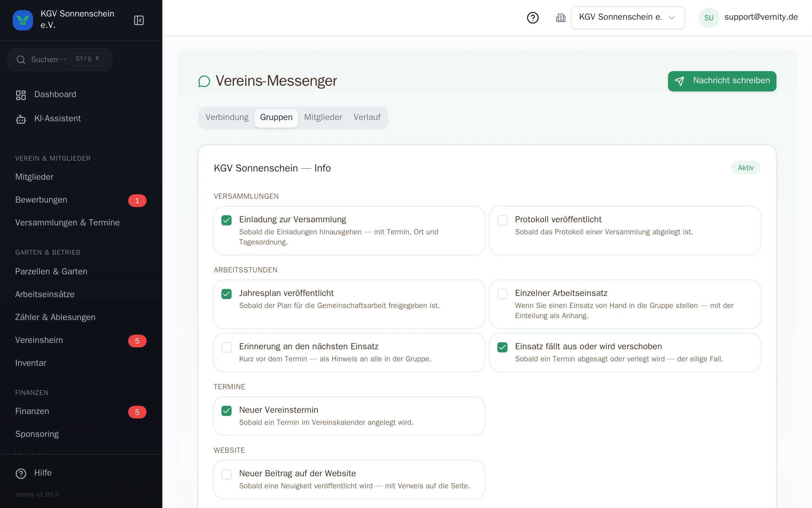Image resolution: width=812 pixels, height=508 pixels.
Task: Click the speech bubble icon next to Vereins-Messenger
Action: click(x=204, y=81)
